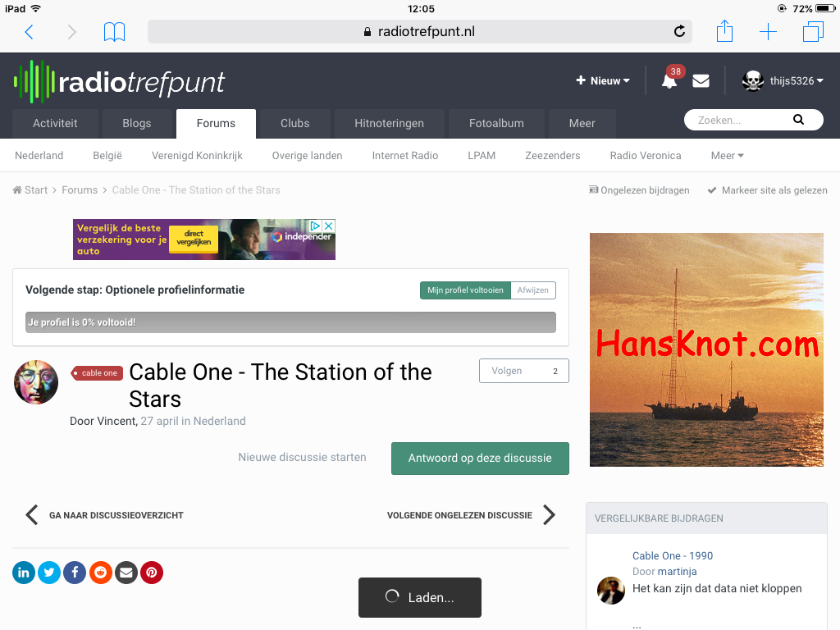This screenshot has width=840, height=630.
Task: Expand the Meer submenu in forum navigation
Action: pos(727,155)
